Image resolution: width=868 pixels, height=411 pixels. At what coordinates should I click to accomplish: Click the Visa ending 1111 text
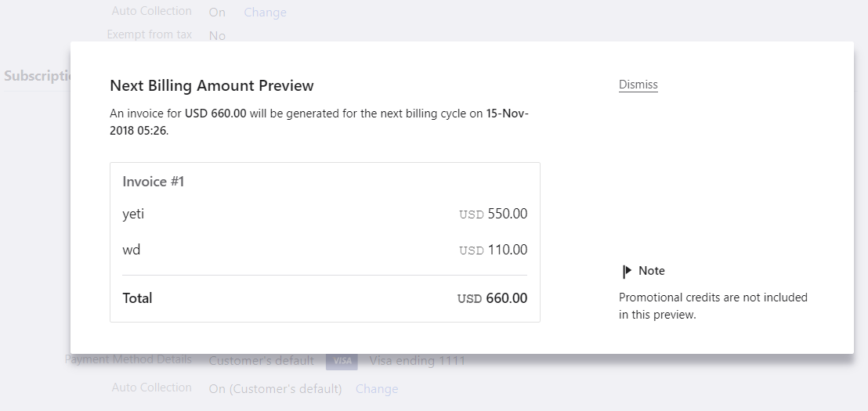[x=418, y=361]
